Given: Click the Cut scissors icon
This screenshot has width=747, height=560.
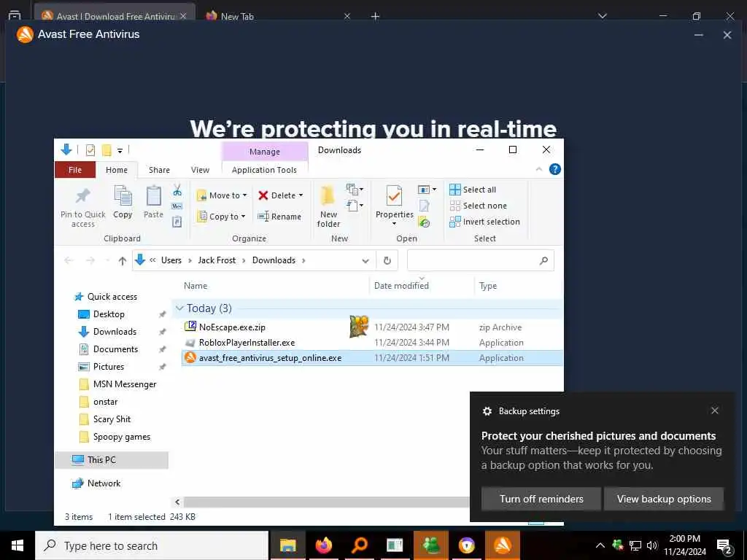Looking at the screenshot, I should [x=177, y=190].
